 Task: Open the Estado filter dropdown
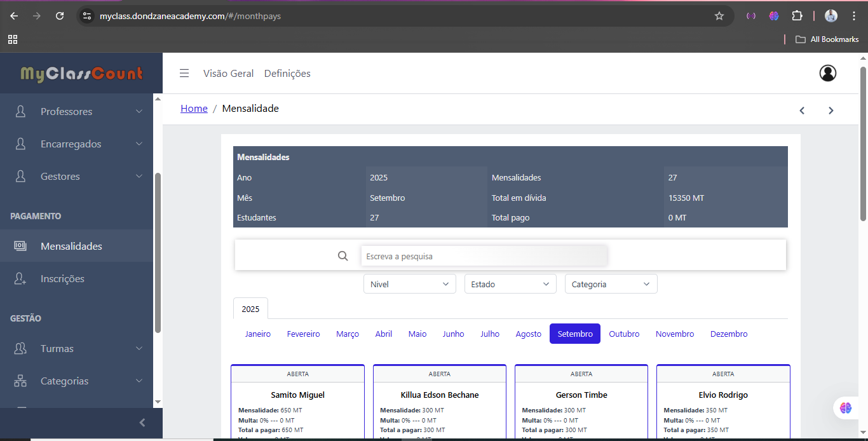click(x=510, y=284)
